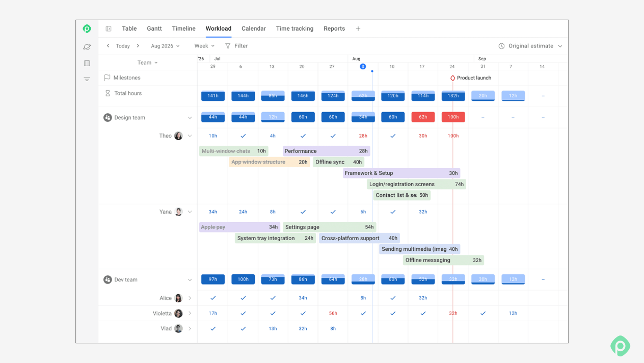This screenshot has width=644, height=363.
Task: Open the Time tracking tab
Action: coord(294,29)
